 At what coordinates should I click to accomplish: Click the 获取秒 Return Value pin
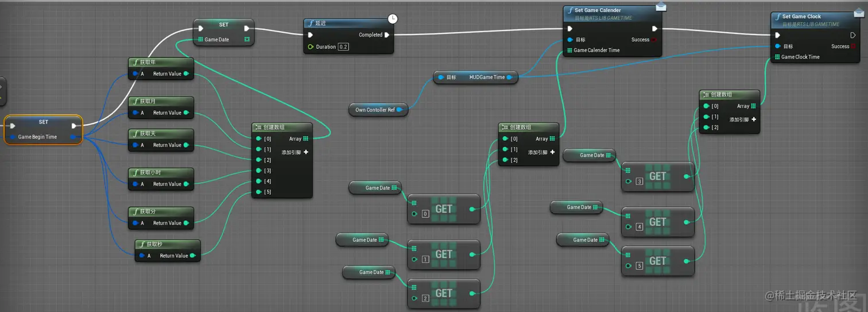point(193,256)
